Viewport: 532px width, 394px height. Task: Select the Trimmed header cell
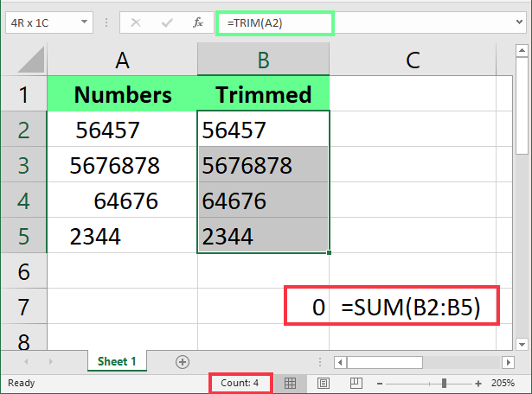[x=263, y=94]
